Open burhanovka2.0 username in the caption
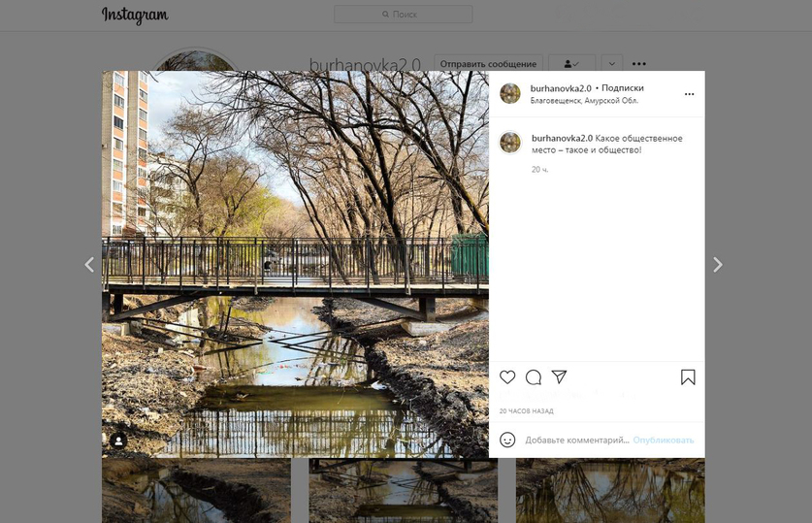812x523 pixels. (x=562, y=138)
